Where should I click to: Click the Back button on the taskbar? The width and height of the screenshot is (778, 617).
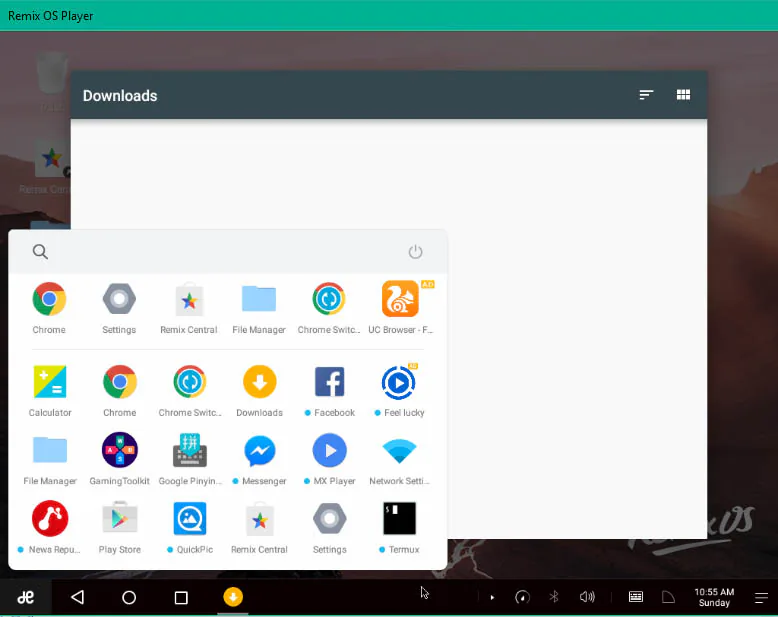tap(78, 597)
